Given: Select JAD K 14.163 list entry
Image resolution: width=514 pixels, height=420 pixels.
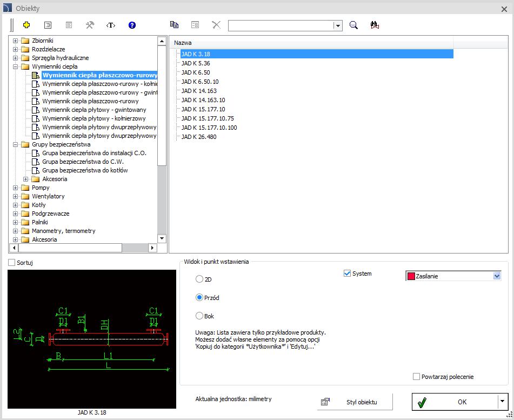Looking at the screenshot, I should coord(199,91).
